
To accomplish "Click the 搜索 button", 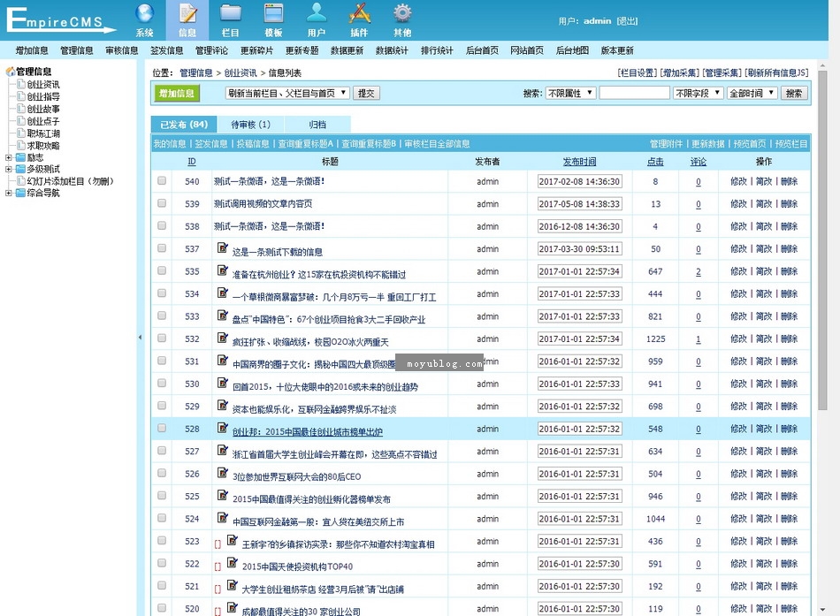I will pyautogui.click(x=794, y=93).
